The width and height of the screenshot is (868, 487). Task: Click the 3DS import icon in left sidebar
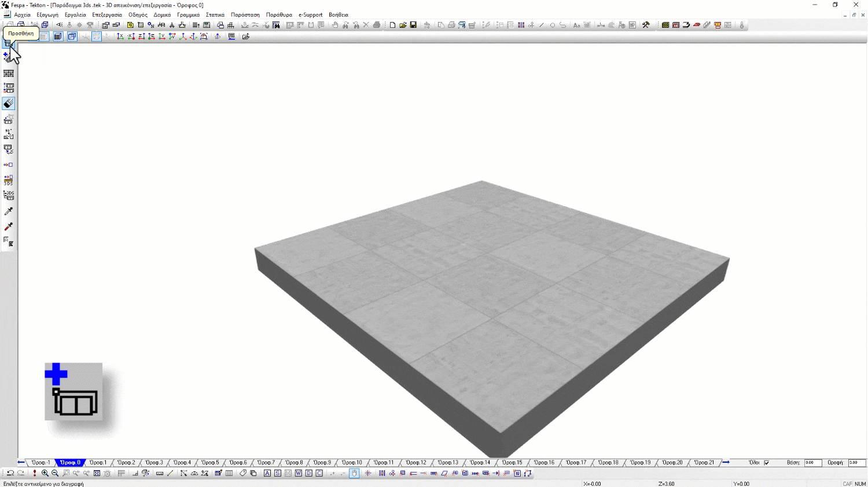pyautogui.click(x=9, y=180)
